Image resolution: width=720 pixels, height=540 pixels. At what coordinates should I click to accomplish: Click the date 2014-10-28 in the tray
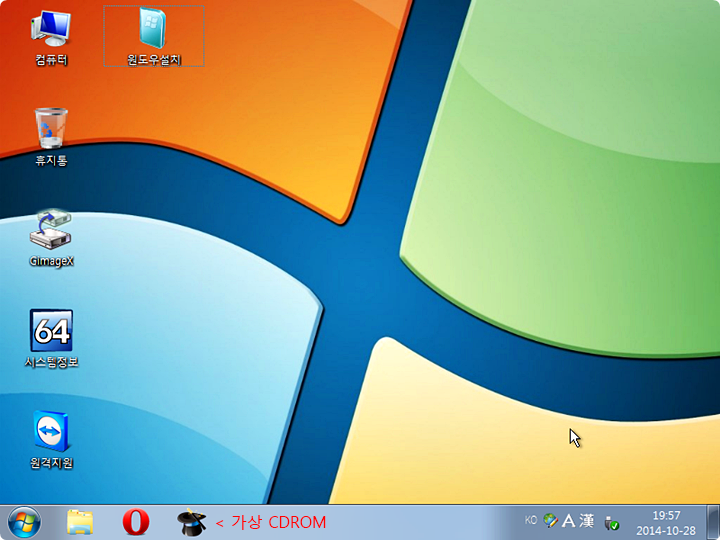pos(666,530)
